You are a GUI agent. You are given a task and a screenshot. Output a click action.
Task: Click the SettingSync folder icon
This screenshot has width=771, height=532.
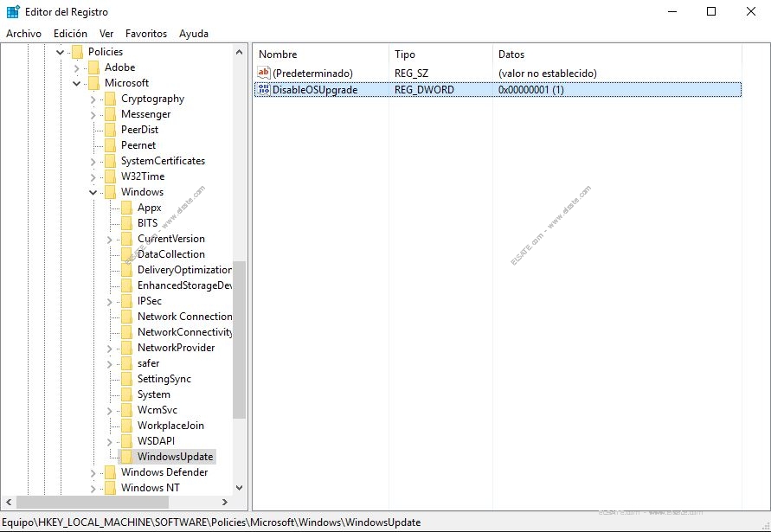tap(126, 379)
